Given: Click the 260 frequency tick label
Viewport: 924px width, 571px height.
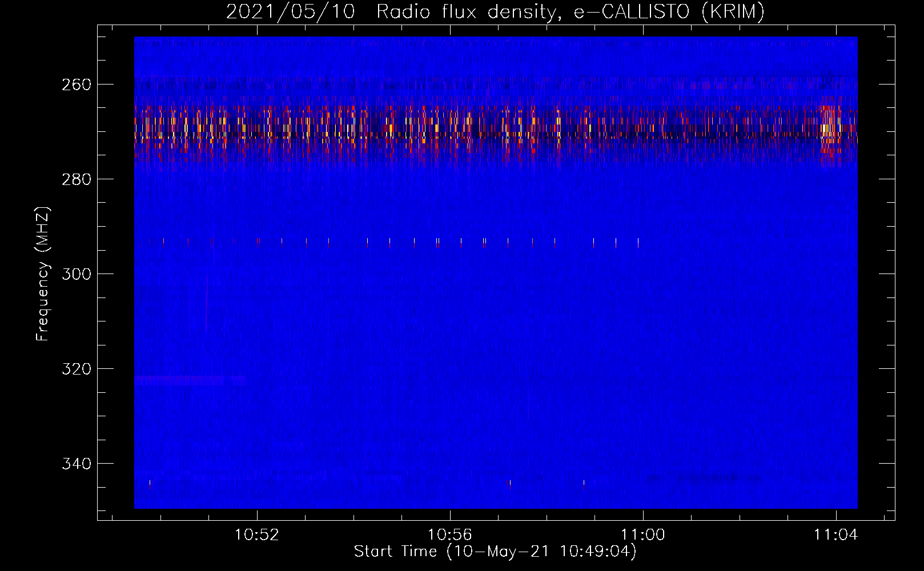Looking at the screenshot, I should click(76, 85).
